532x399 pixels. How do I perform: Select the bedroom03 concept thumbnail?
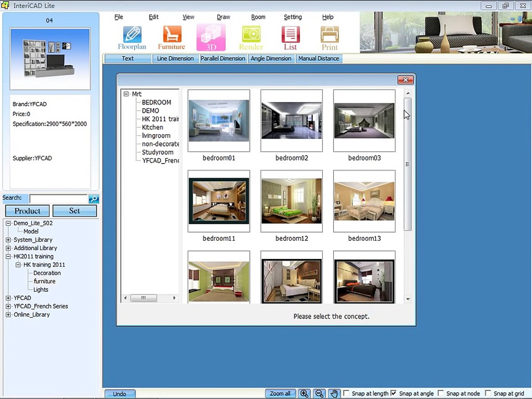(x=364, y=121)
